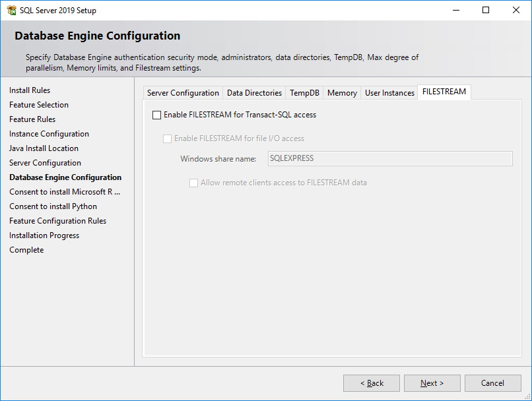The image size is (532, 401).
Task: Click Consent to install Python step
Action: (x=53, y=206)
